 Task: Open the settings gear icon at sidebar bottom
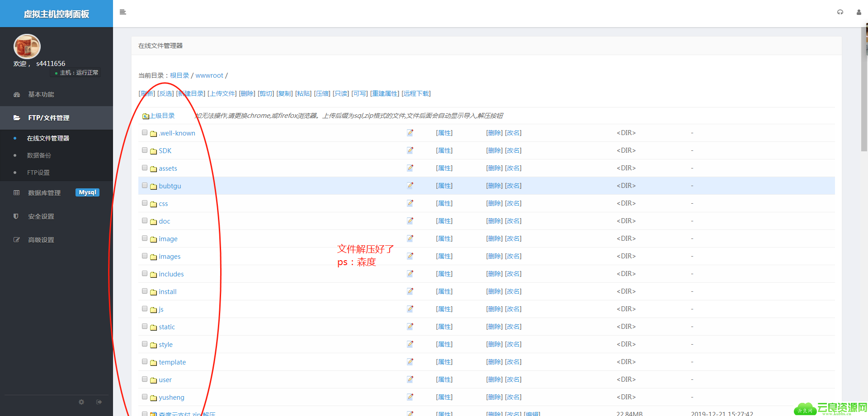81,402
